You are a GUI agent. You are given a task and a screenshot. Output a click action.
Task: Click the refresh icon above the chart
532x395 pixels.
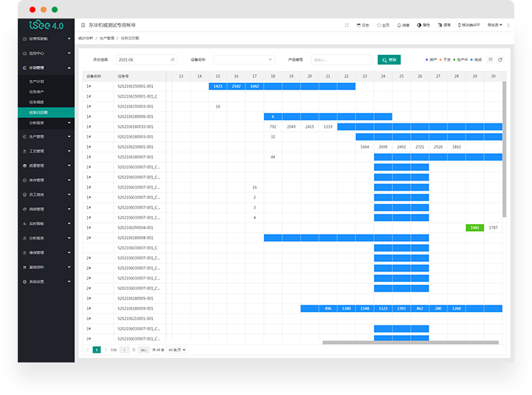[x=500, y=59]
